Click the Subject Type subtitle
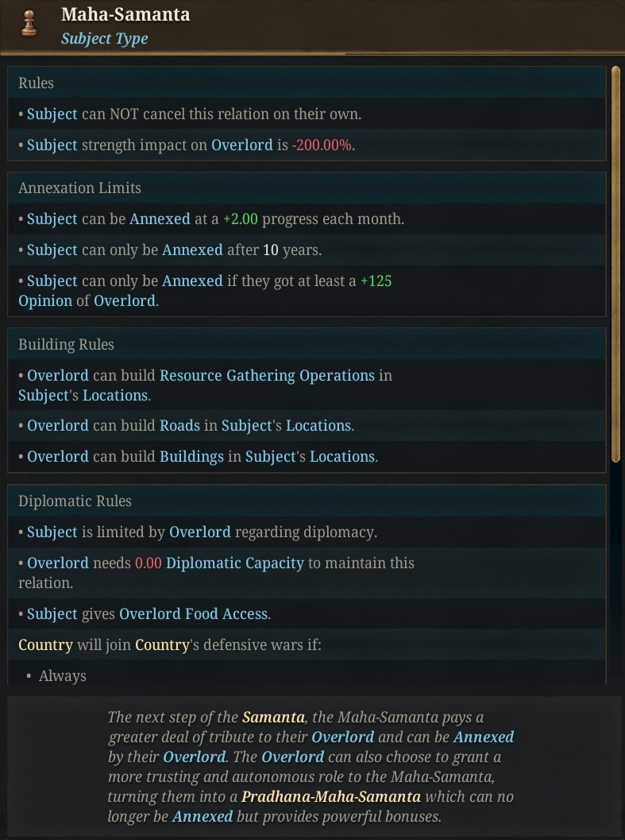The image size is (625, 840). point(105,39)
